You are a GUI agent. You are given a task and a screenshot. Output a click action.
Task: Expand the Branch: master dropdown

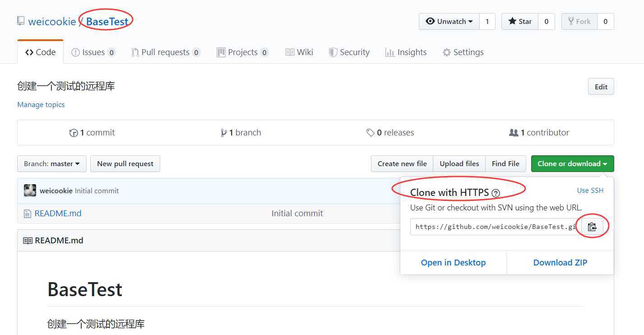point(52,164)
